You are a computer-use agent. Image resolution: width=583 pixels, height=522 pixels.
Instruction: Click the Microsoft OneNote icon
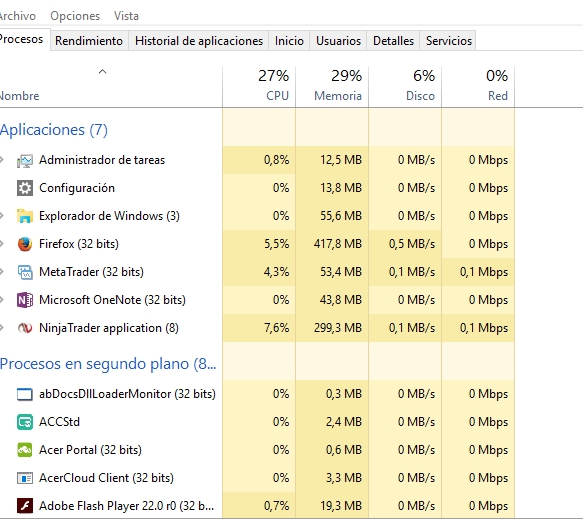pos(25,300)
